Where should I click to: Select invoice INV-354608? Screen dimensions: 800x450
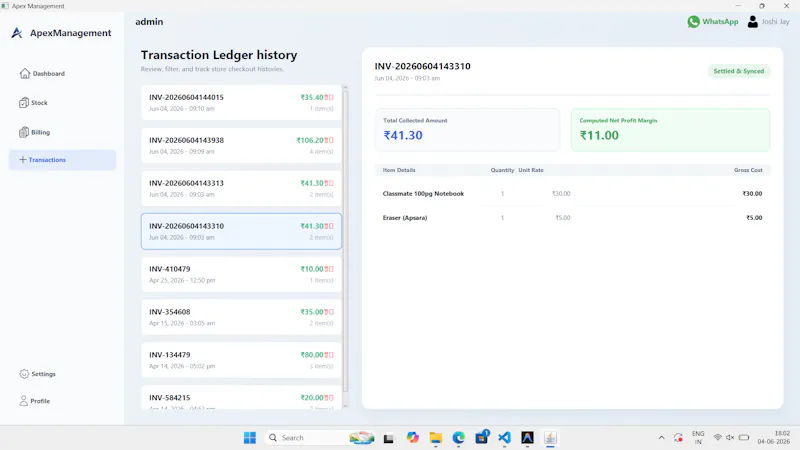241,317
